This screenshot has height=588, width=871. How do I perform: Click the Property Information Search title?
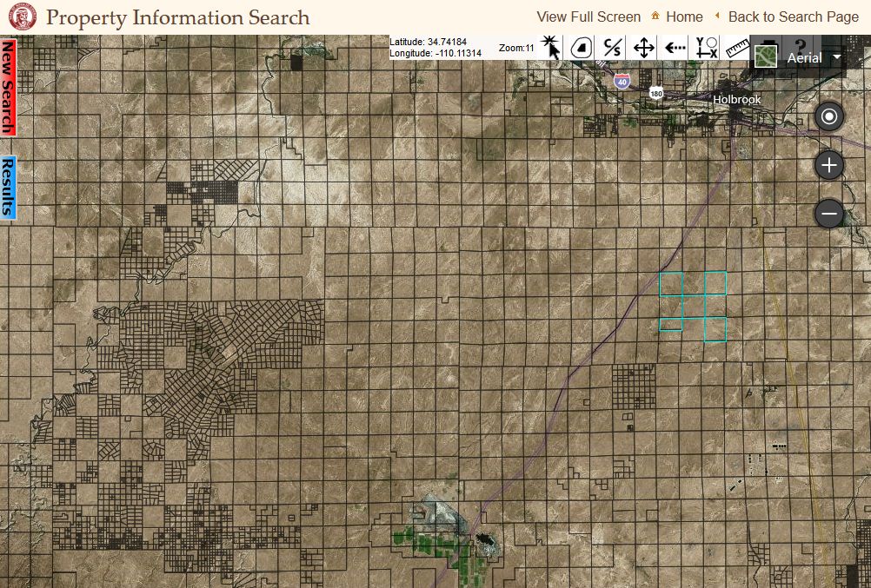(177, 17)
